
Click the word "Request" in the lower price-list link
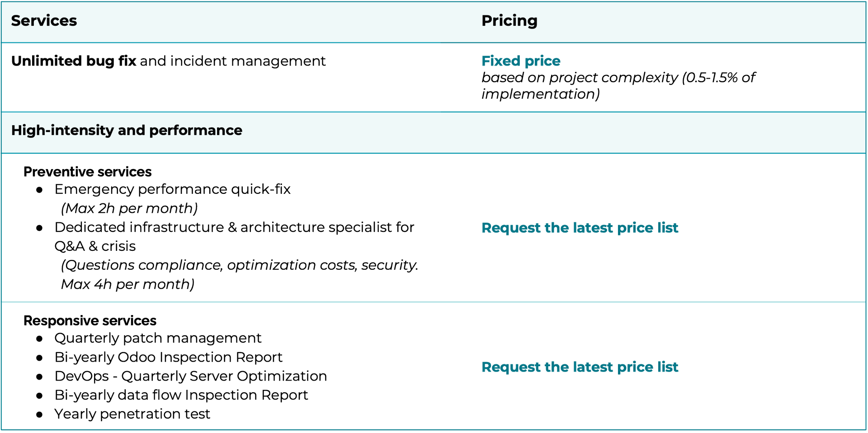coord(511,367)
